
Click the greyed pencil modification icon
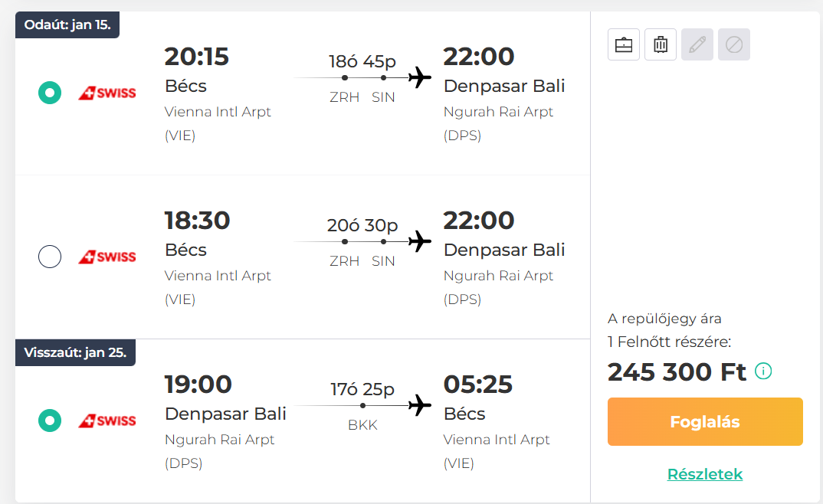click(x=697, y=44)
